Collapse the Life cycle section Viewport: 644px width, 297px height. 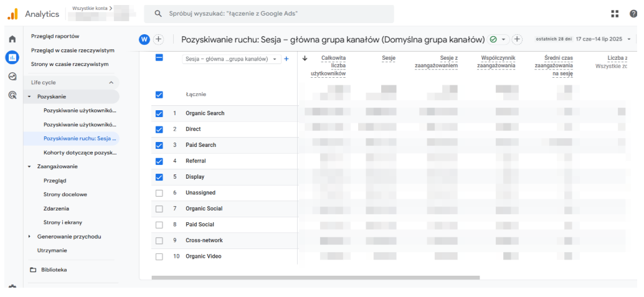[111, 83]
